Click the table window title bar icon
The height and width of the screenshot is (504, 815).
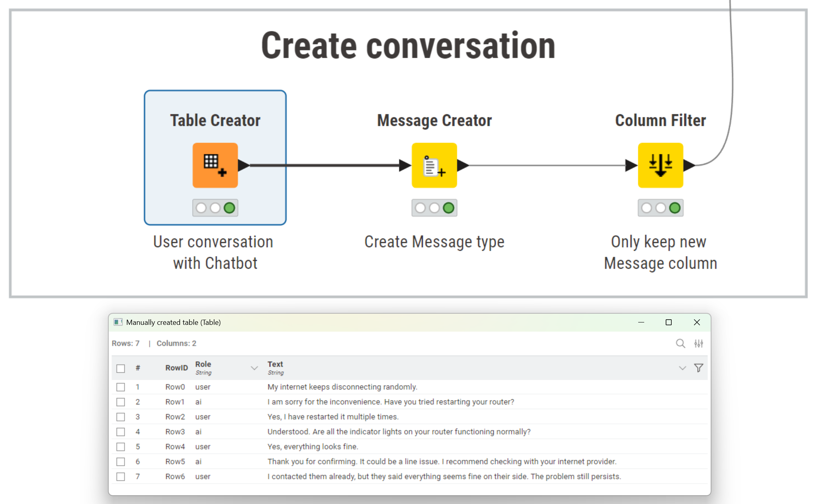click(x=118, y=322)
